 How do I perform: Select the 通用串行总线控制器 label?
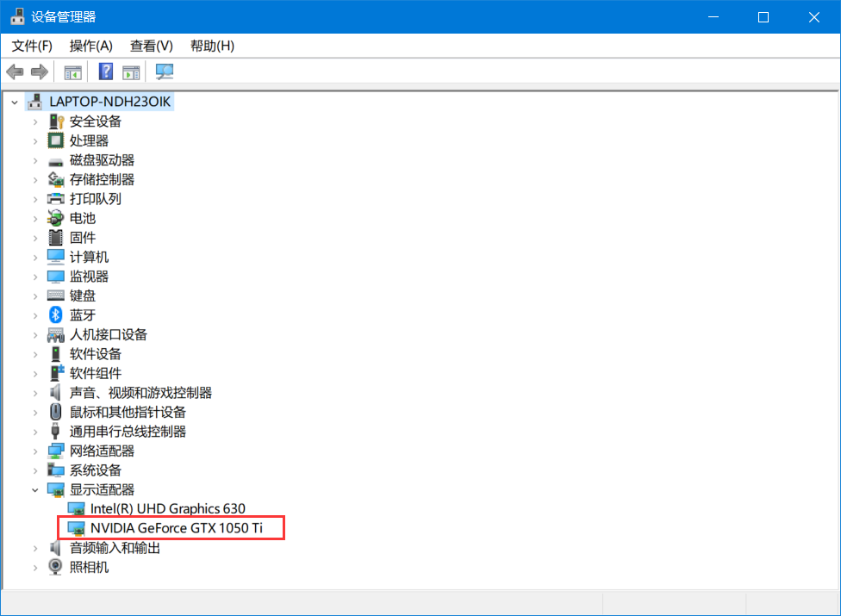[x=128, y=432]
